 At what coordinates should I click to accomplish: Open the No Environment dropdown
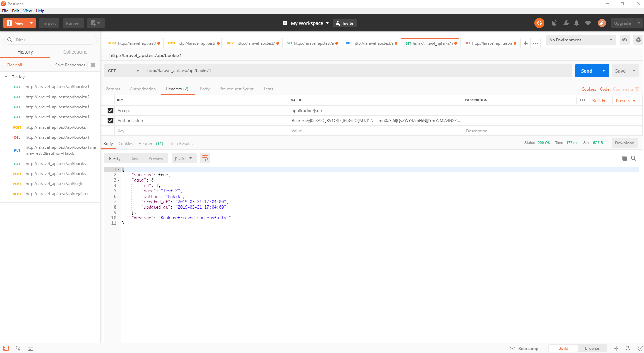point(581,40)
